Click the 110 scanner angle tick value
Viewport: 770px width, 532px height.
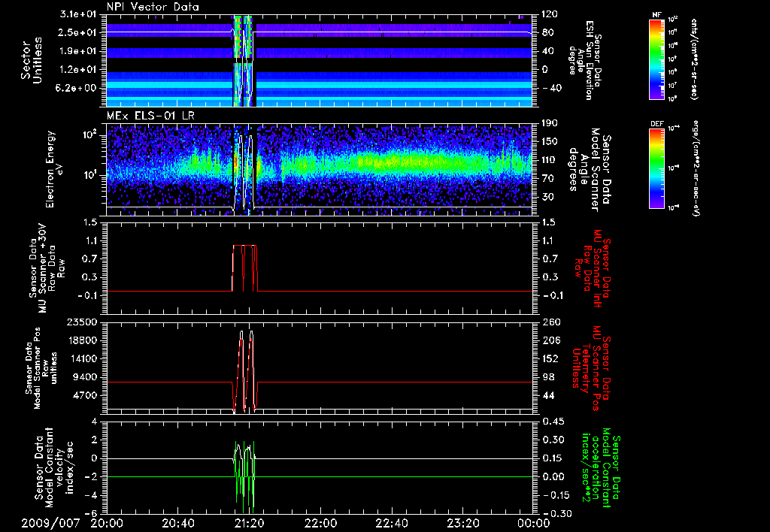click(550, 160)
